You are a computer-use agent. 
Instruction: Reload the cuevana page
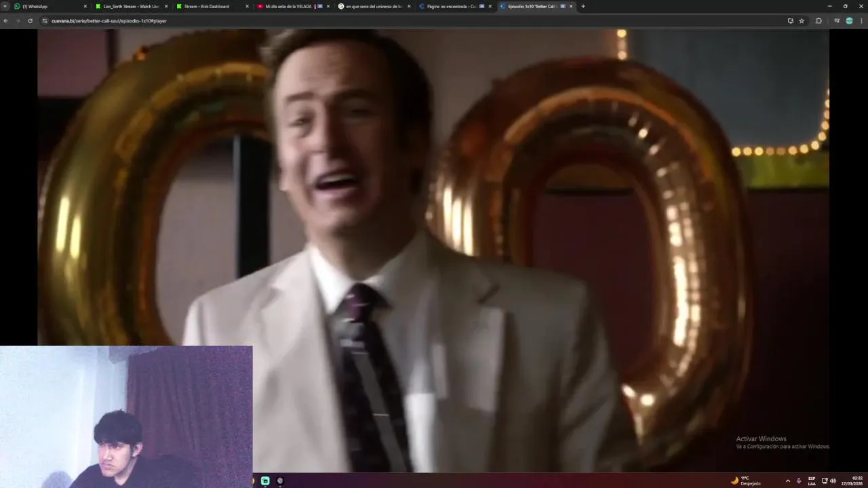30,21
